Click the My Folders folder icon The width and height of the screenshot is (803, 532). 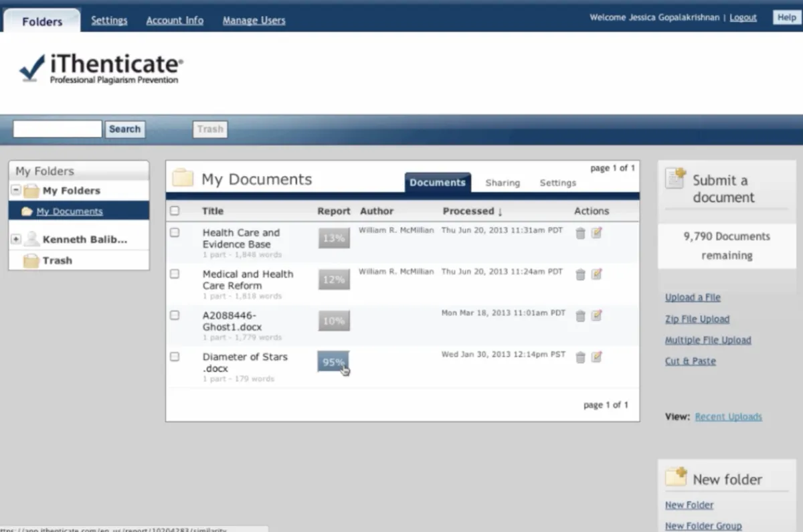31,191
